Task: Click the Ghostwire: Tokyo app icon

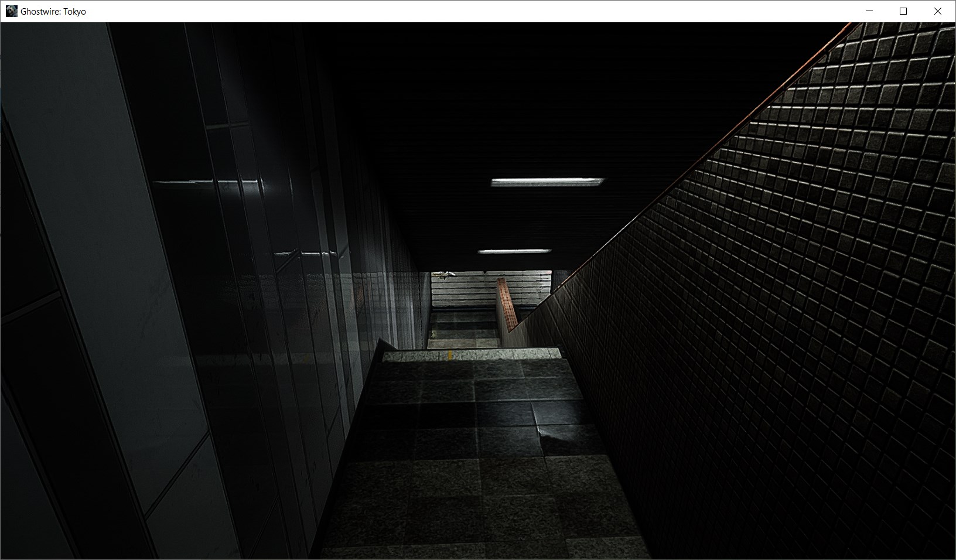Action: point(11,11)
